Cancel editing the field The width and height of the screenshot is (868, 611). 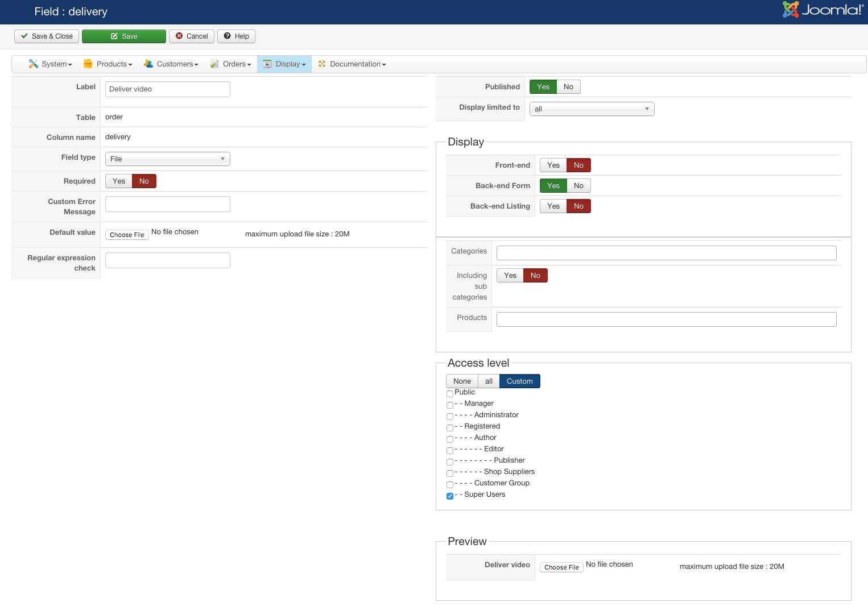(192, 36)
